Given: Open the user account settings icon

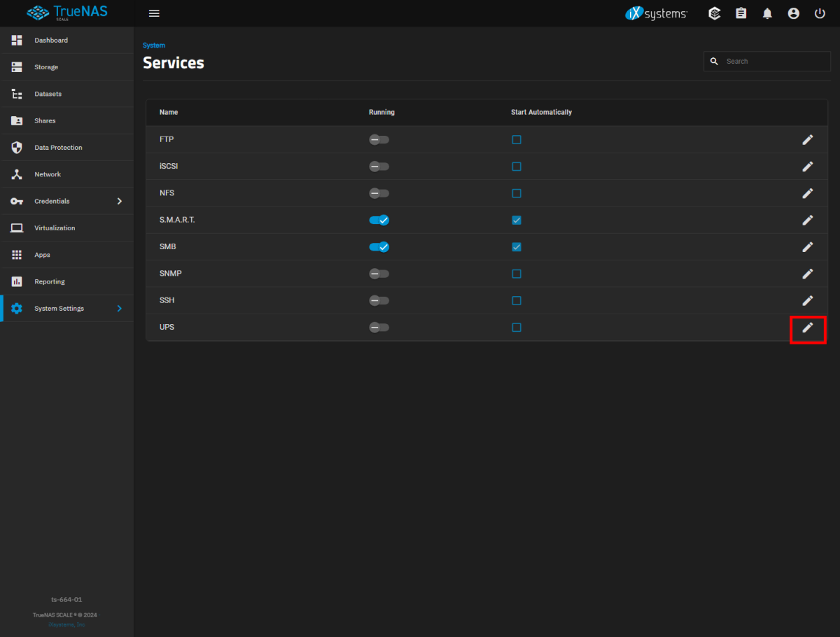Looking at the screenshot, I should pos(793,13).
